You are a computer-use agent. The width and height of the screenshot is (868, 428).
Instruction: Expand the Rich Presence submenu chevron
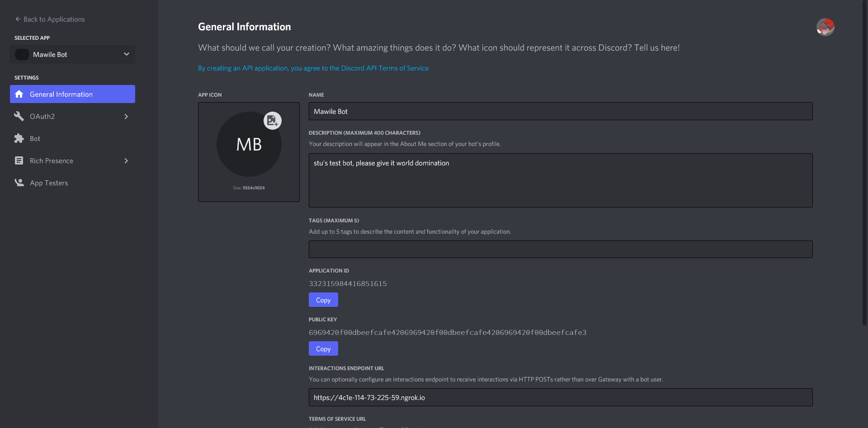tap(126, 160)
